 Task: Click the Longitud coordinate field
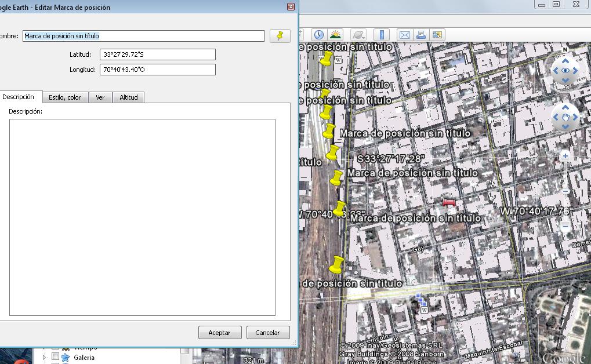tap(157, 70)
